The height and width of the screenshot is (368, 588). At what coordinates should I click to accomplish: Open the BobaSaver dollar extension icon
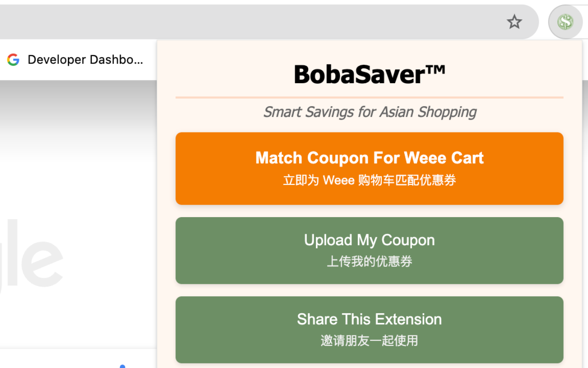(x=565, y=22)
